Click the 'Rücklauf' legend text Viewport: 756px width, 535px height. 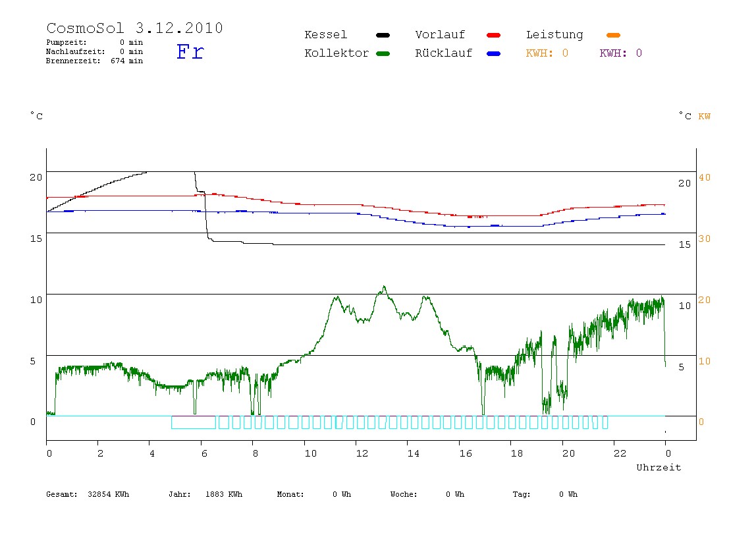pos(444,53)
